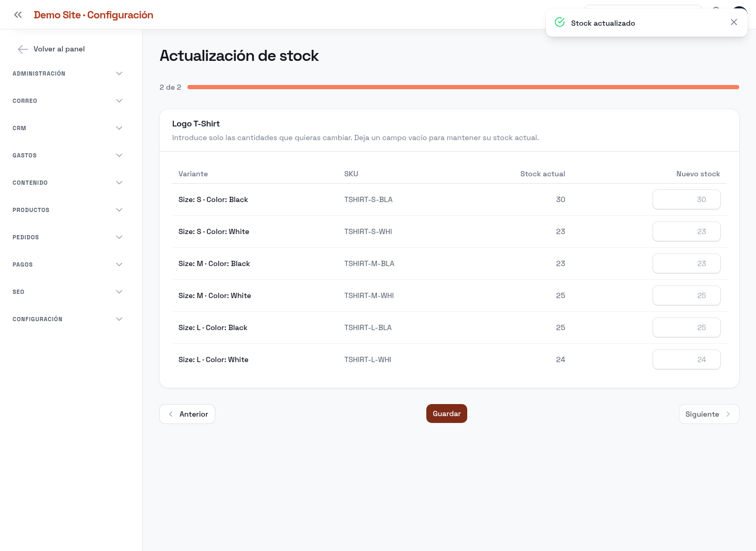Click the 'Logo T-Shirt' product title
Viewport: 756px width, 551px height.
click(x=196, y=124)
